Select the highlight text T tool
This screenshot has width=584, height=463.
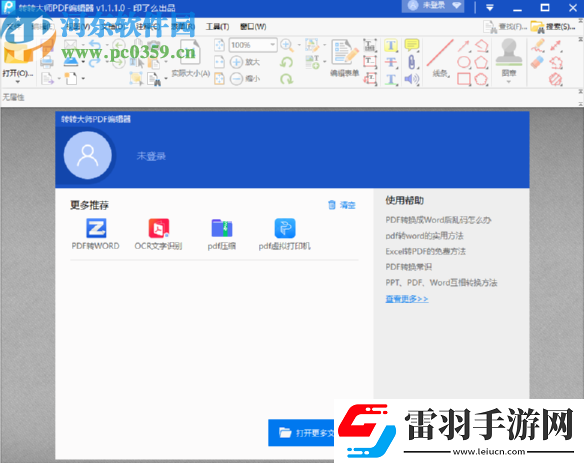tap(391, 45)
